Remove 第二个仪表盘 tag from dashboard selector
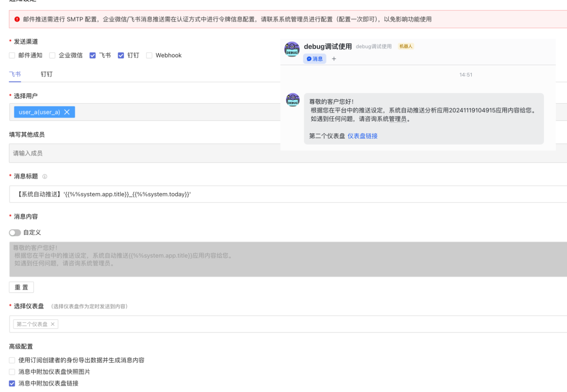The image size is (567, 392). (53, 324)
